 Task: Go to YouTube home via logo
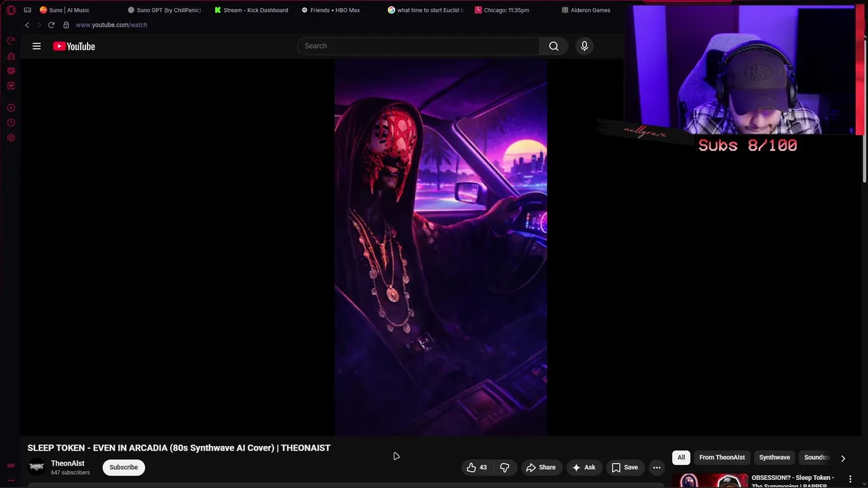click(74, 46)
